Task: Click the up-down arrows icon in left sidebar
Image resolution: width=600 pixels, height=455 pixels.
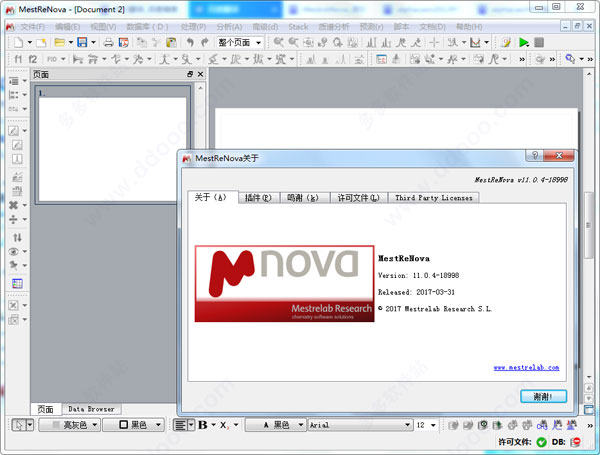Action: tap(17, 238)
